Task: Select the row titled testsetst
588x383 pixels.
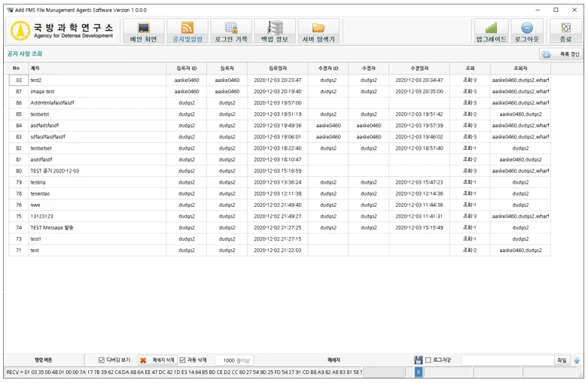Action: click(x=279, y=114)
